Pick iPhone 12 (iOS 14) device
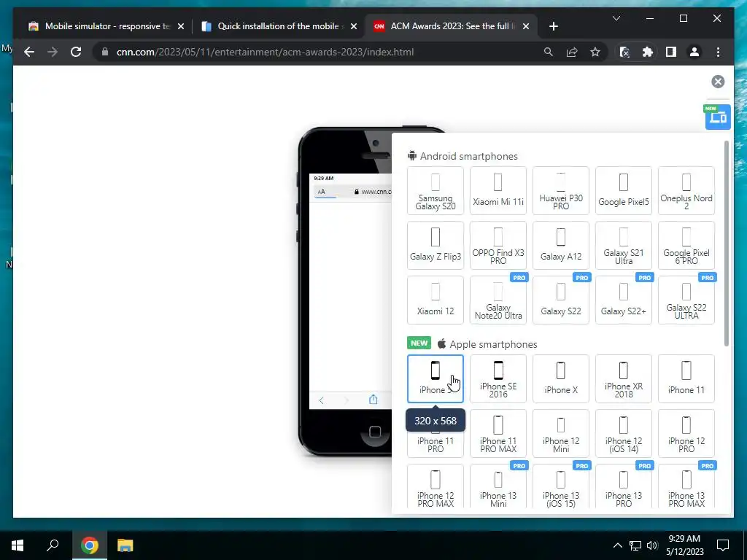Viewport: 747px width, 560px height. 624,434
